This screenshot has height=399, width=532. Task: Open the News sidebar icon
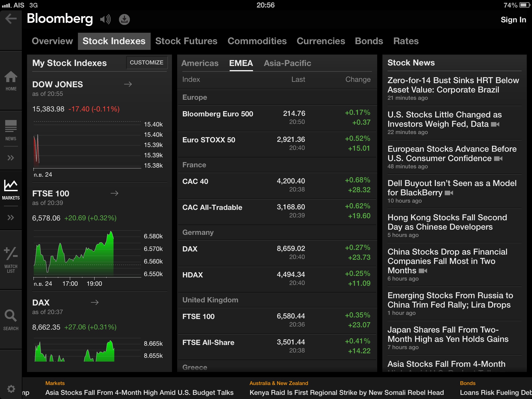(11, 130)
